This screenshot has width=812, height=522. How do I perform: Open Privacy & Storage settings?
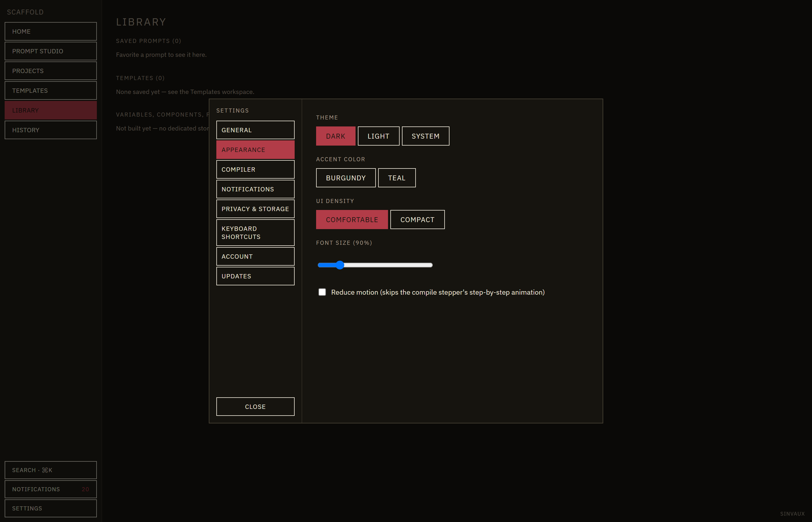point(255,209)
